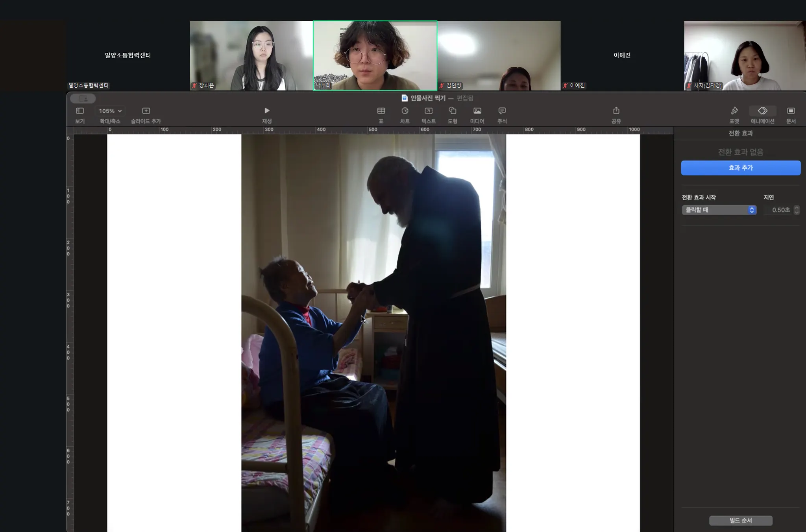Insert a Table (표) from the toolbar

(x=381, y=111)
